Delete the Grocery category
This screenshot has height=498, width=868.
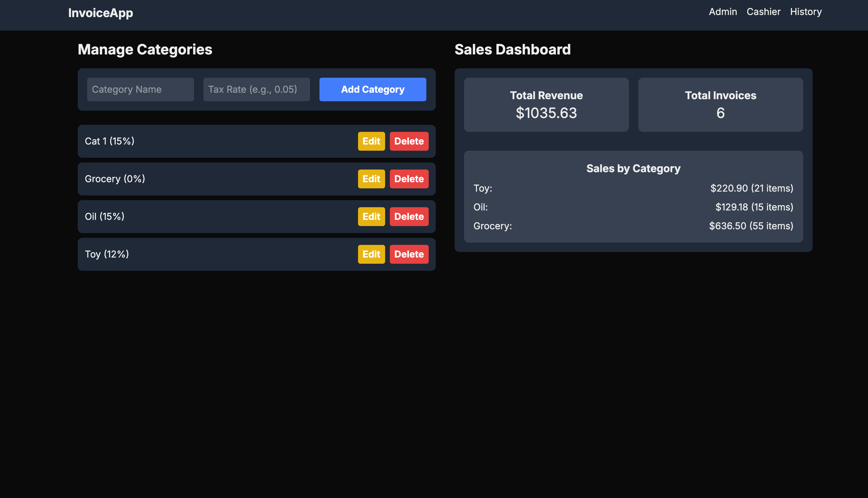409,179
